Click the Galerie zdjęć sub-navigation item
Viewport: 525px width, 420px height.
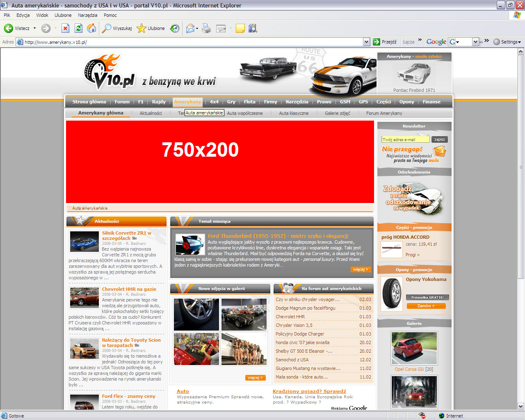click(x=338, y=113)
